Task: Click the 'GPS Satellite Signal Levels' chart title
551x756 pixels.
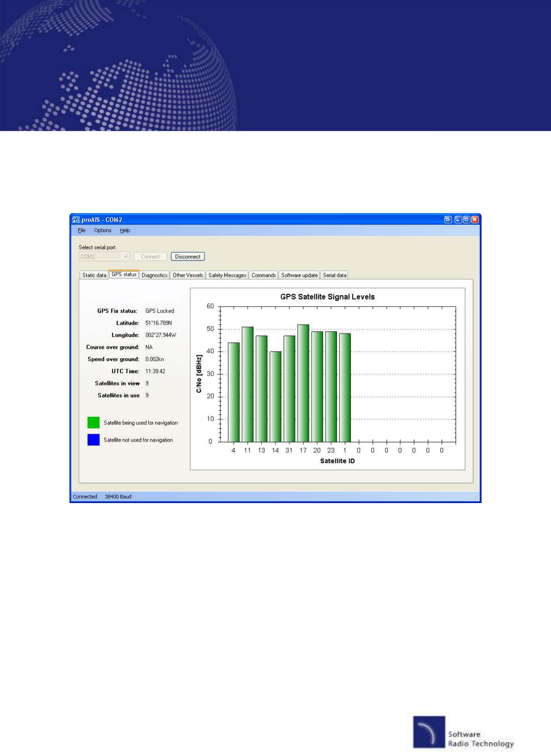Action: point(327,297)
